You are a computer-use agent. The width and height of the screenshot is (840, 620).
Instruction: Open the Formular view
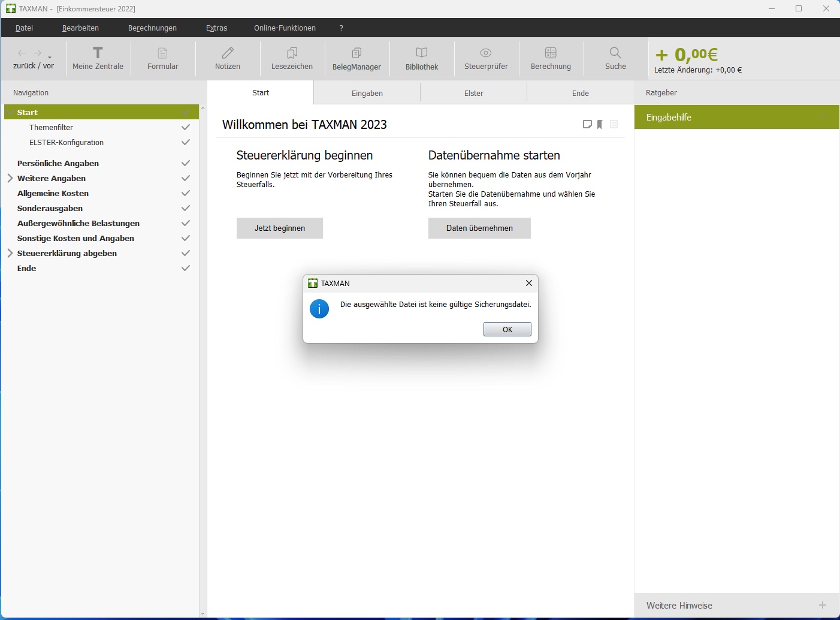pyautogui.click(x=163, y=58)
